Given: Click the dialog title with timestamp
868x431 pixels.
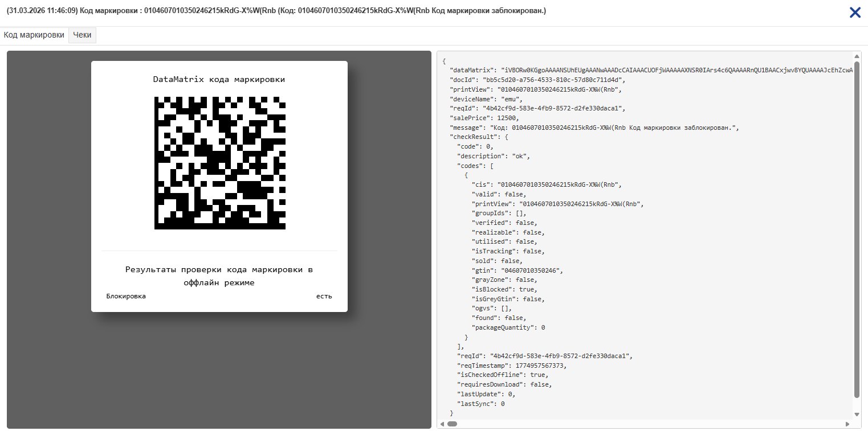Looking at the screenshot, I should click(x=276, y=11).
